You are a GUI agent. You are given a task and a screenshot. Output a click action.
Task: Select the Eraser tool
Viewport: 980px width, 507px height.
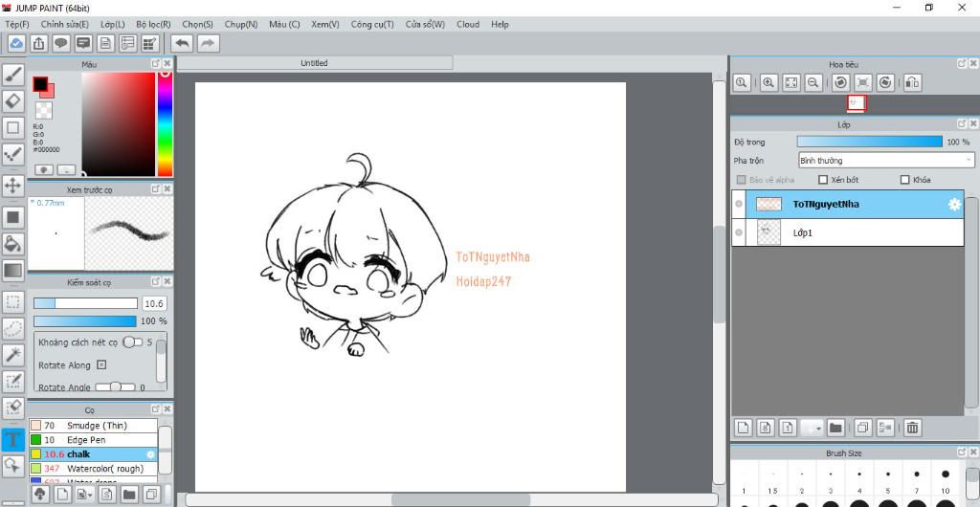(x=13, y=100)
